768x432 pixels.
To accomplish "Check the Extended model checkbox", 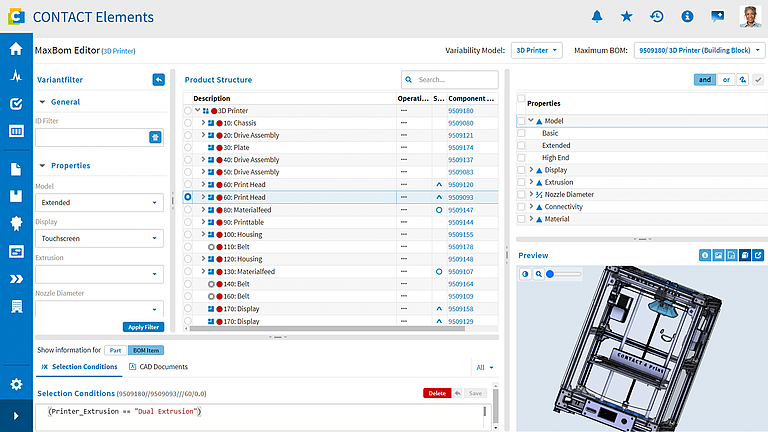I will [521, 145].
